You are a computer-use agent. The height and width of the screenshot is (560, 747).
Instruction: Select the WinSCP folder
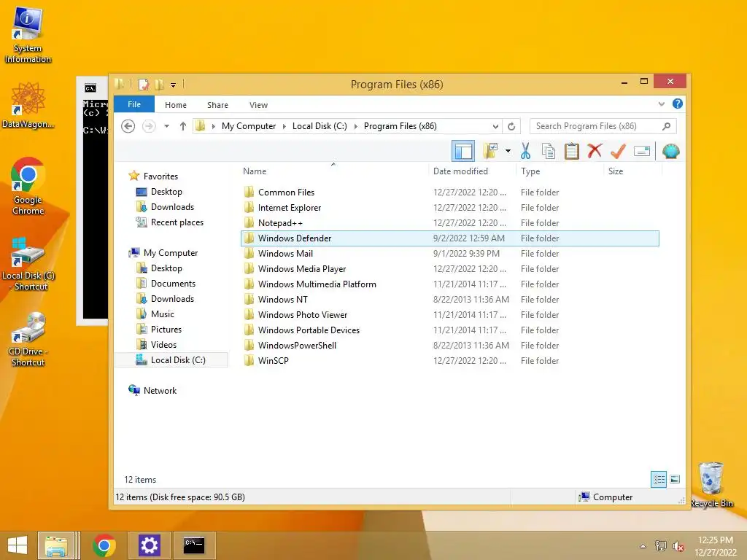pyautogui.click(x=450, y=360)
